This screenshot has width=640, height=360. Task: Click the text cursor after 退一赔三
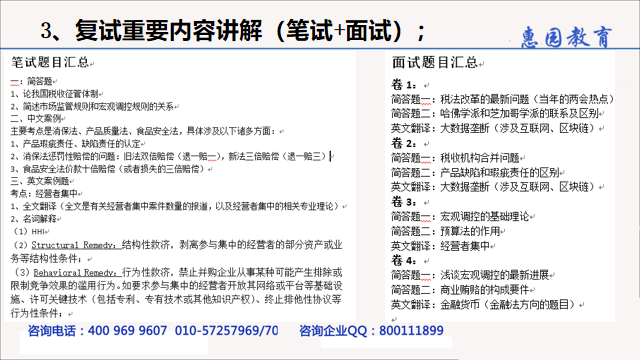coord(331,156)
